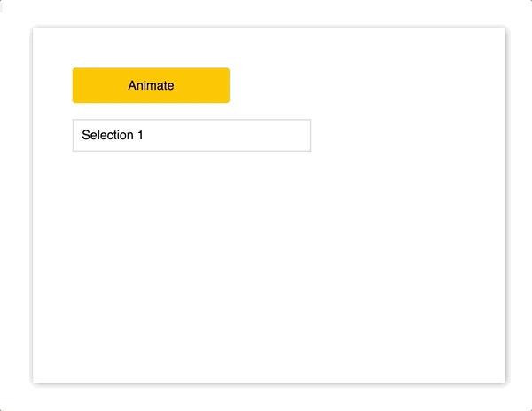Screen dimensions: 532x411
Task: Focus the Selection 1 field
Action: tap(192, 136)
